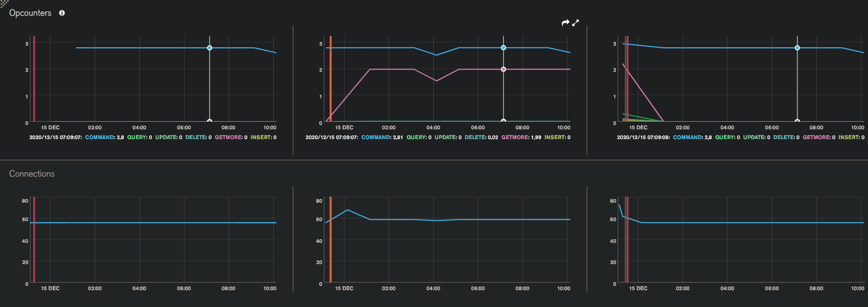868x307 pixels.
Task: Click the peak of middle Connections line
Action: [347, 210]
